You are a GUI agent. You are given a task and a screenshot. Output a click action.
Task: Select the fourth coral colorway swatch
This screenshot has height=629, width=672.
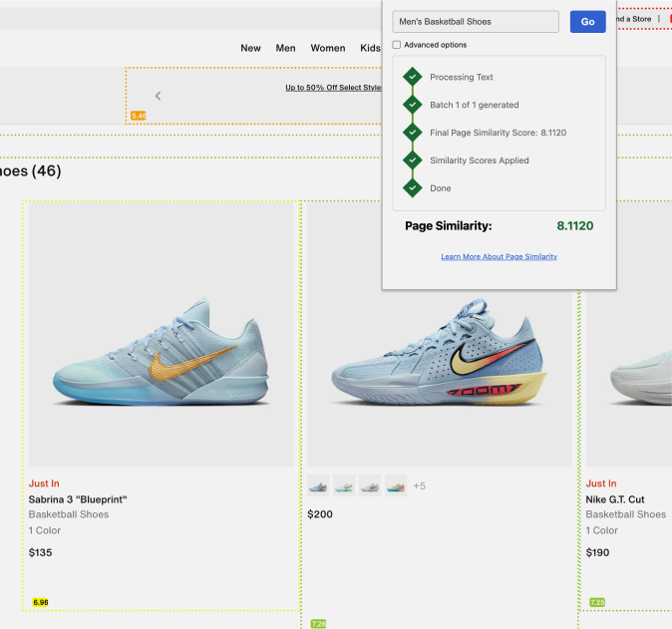396,485
